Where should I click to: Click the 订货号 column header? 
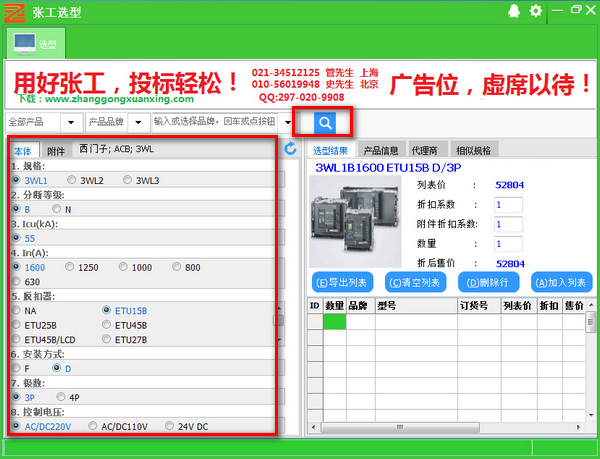coord(479,305)
